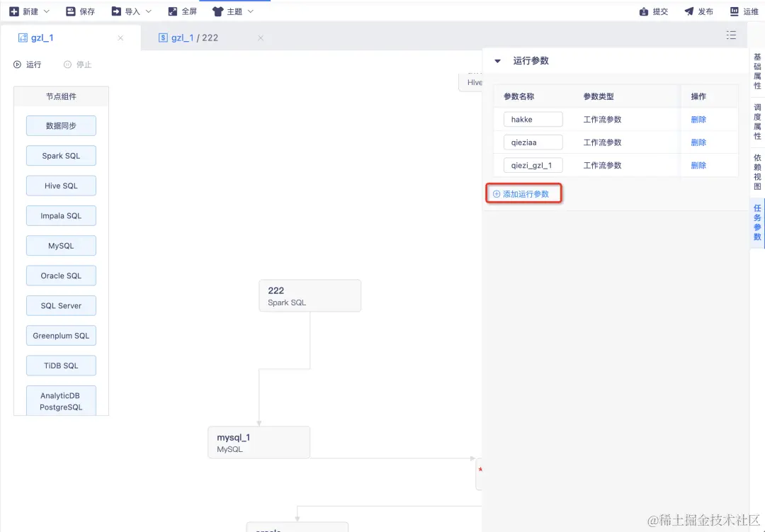Select the mysql_1 MySQL canvas node
Viewport: 765px width, 532px height.
click(x=259, y=443)
